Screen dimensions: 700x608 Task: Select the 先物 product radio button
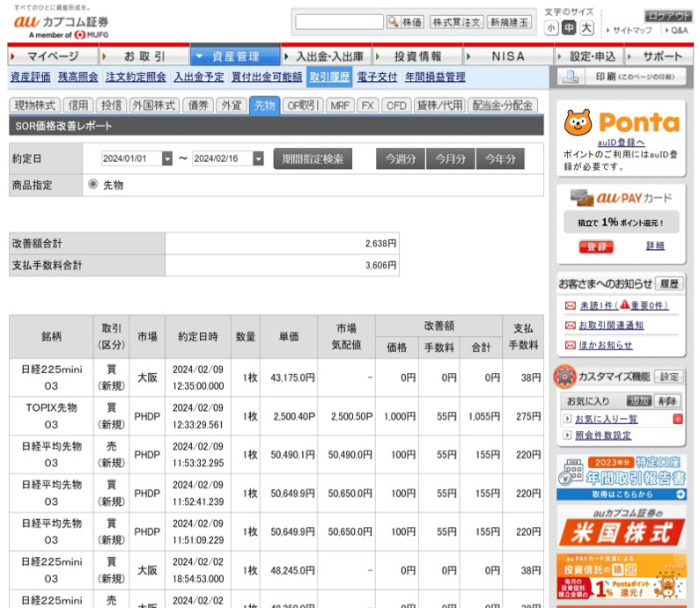[92, 184]
